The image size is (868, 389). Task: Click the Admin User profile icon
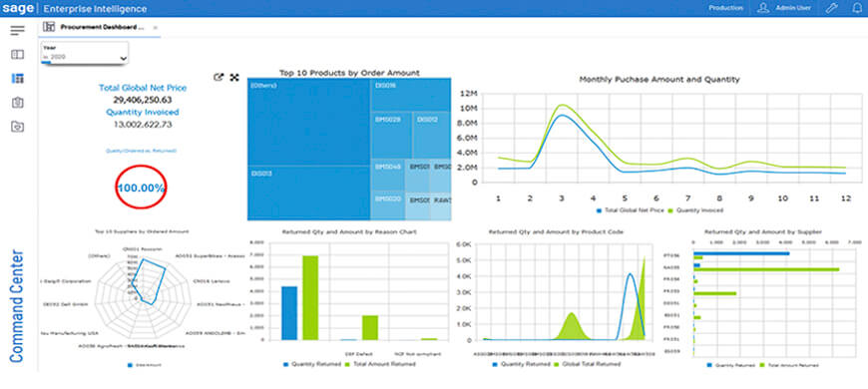(x=763, y=8)
